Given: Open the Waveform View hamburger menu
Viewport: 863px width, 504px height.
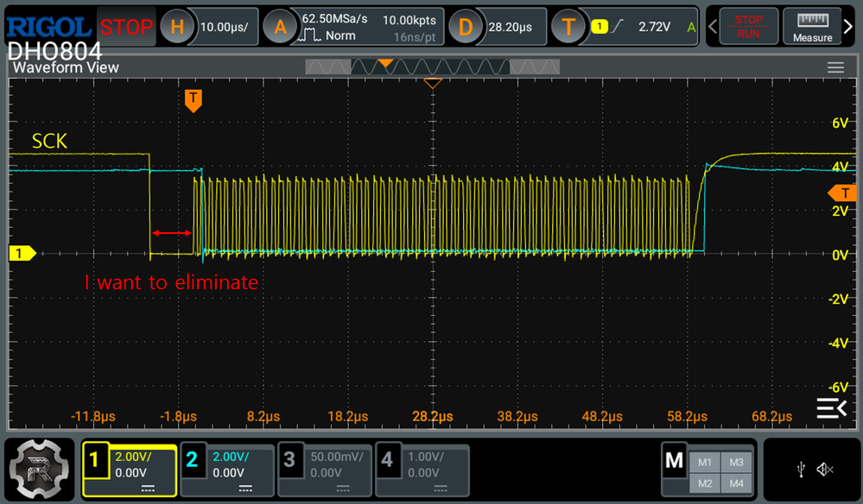Looking at the screenshot, I should pyautogui.click(x=835, y=67).
